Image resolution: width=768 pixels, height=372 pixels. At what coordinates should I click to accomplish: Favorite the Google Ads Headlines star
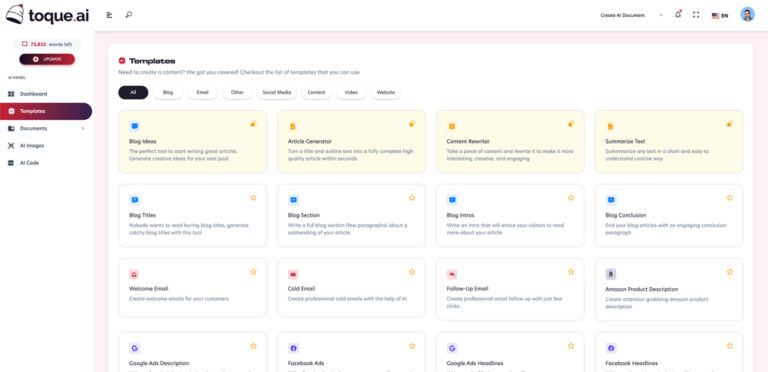point(571,346)
